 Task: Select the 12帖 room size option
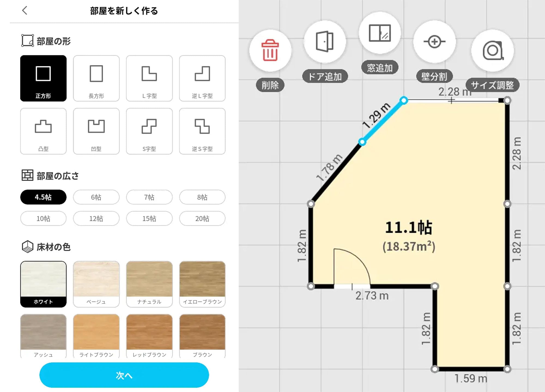click(96, 219)
